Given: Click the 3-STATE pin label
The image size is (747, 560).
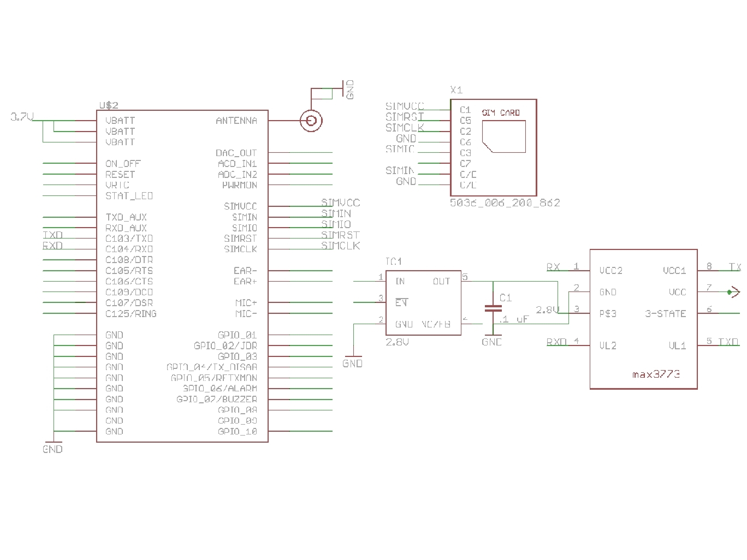Looking at the screenshot, I should click(x=666, y=314).
